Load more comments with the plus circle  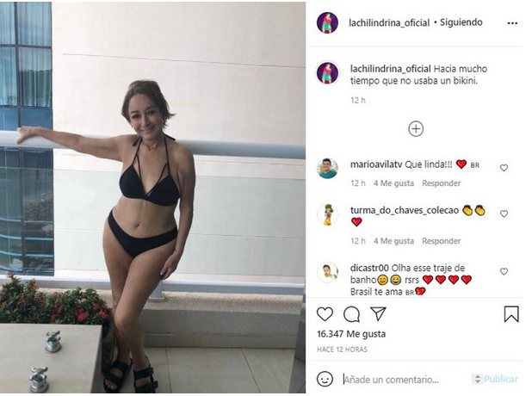[416, 129]
